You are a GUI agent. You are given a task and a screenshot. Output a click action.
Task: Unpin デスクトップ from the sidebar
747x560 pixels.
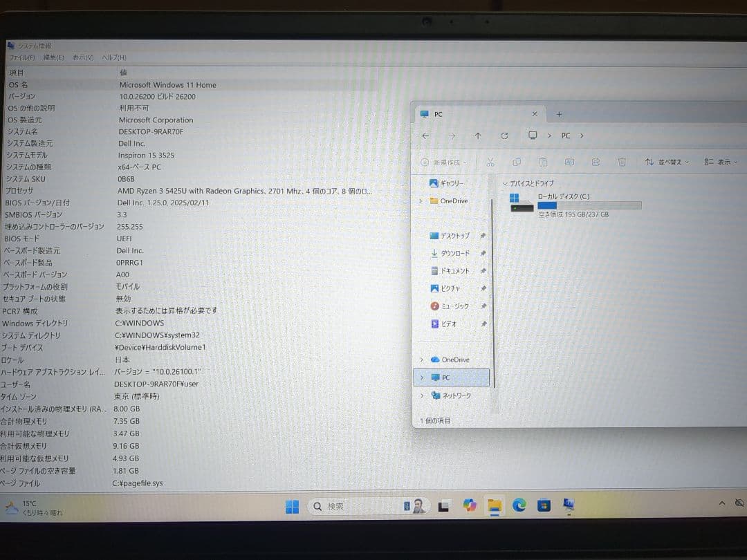483,235
